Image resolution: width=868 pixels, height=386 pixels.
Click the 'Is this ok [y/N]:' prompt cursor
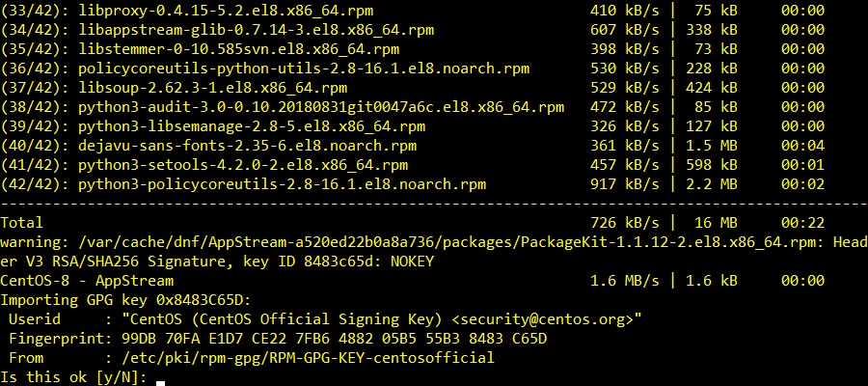click(x=161, y=377)
